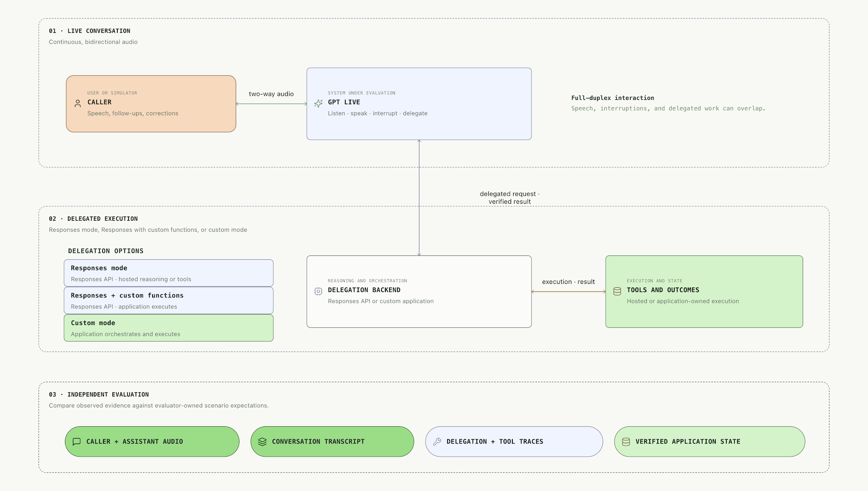
Task: Click the CONVERSATION TRANSCRIPT pill
Action: click(x=332, y=441)
